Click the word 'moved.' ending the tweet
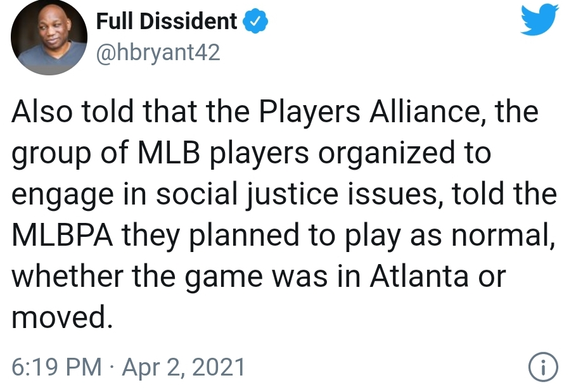 (x=62, y=317)
